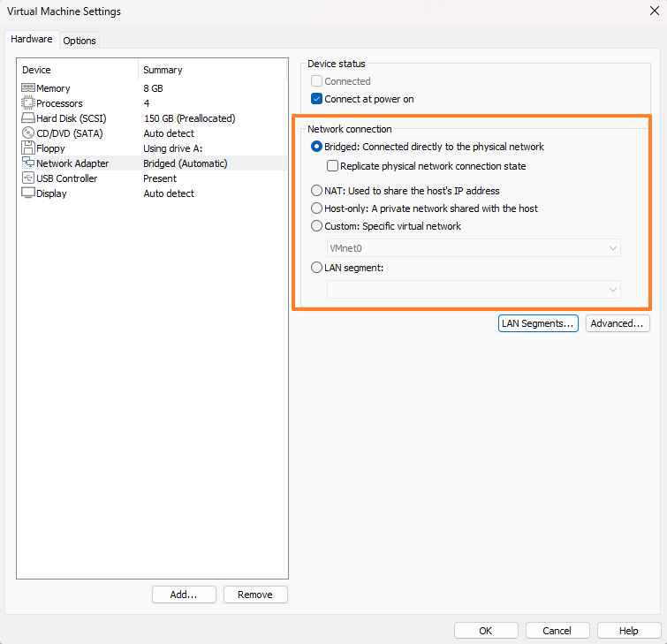This screenshot has width=667, height=644.
Task: Choose the LAN segment radio option
Action: (316, 268)
